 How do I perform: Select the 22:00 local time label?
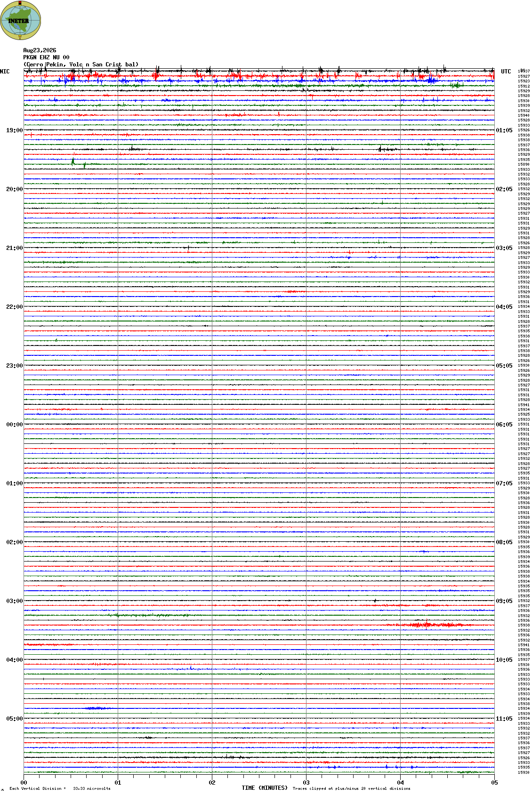[14, 307]
